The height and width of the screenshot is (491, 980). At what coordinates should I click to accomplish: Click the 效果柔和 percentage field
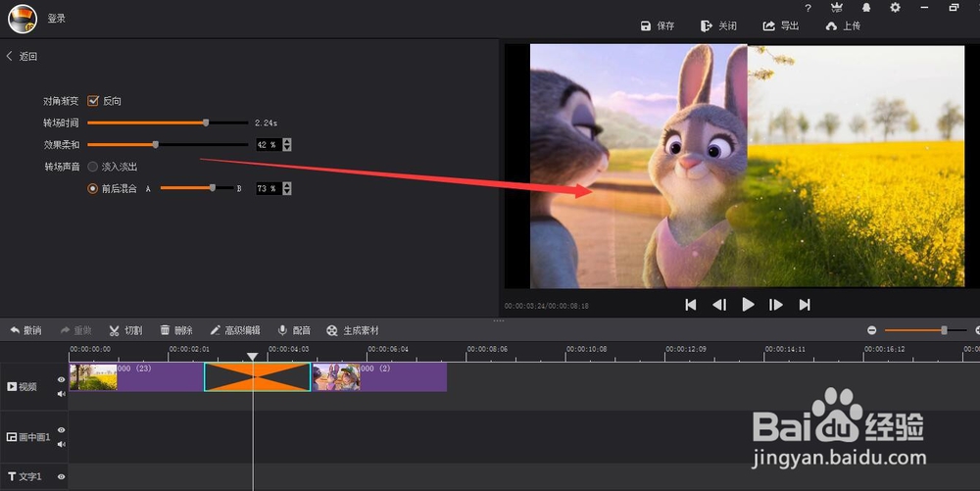(x=269, y=145)
